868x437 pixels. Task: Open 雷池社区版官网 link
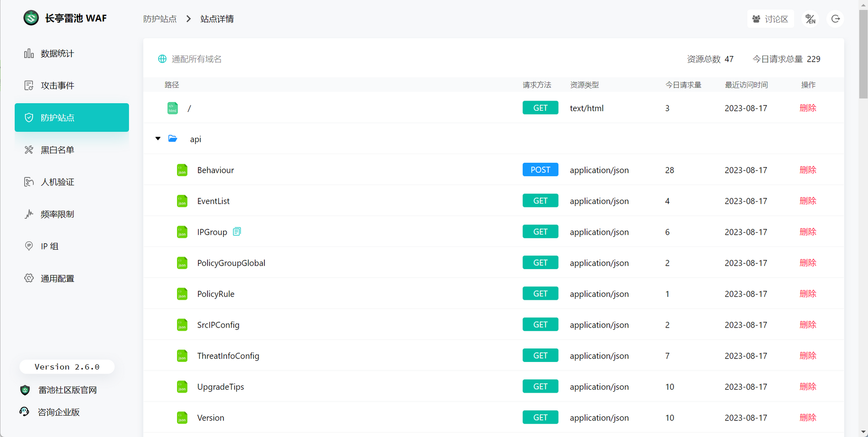pos(67,390)
